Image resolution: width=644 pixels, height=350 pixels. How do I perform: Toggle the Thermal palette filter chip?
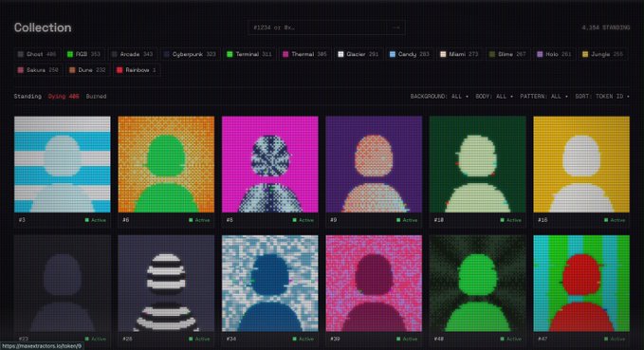tap(304, 54)
